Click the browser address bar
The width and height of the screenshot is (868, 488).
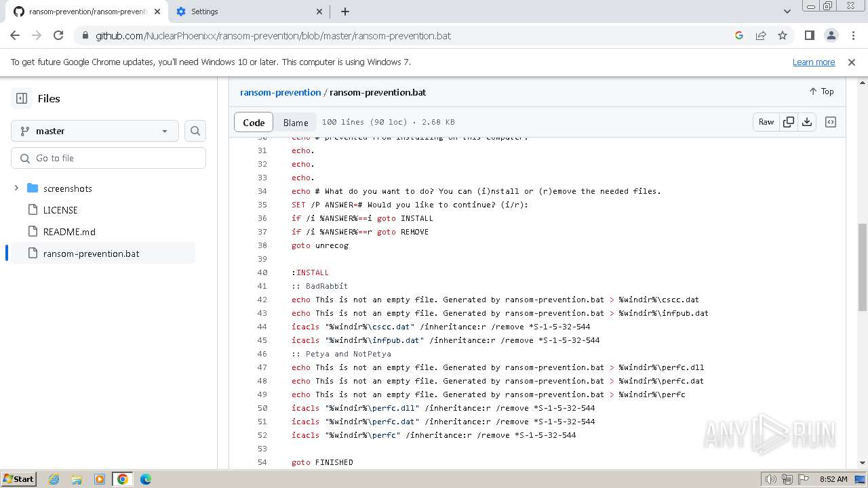tap(407, 35)
